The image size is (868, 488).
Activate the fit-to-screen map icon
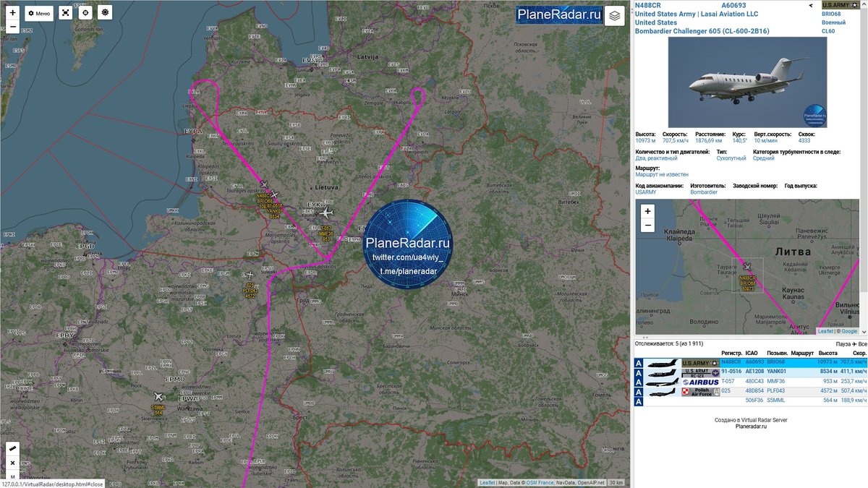click(x=66, y=13)
